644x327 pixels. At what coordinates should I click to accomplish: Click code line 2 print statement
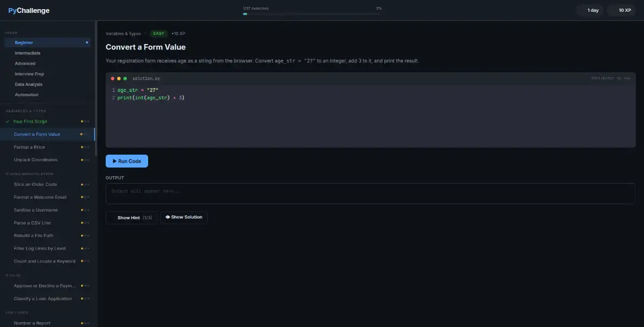pos(151,98)
